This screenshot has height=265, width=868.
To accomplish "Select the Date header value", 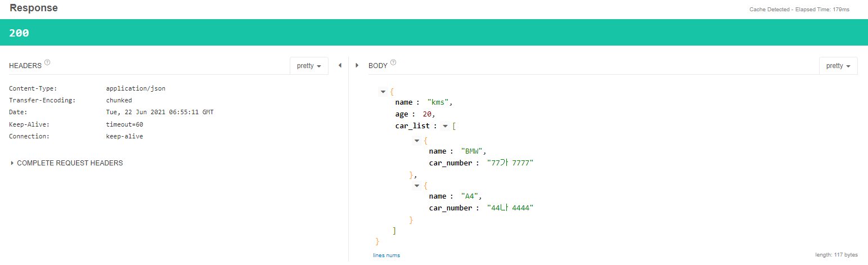I will click(160, 112).
